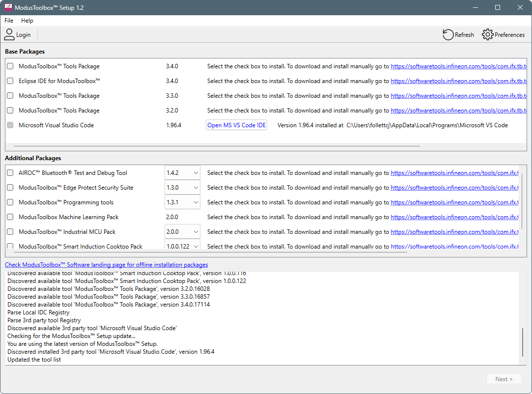The width and height of the screenshot is (532, 394).
Task: Click the Open MS VS Code IDE button
Action: pyautogui.click(x=236, y=125)
